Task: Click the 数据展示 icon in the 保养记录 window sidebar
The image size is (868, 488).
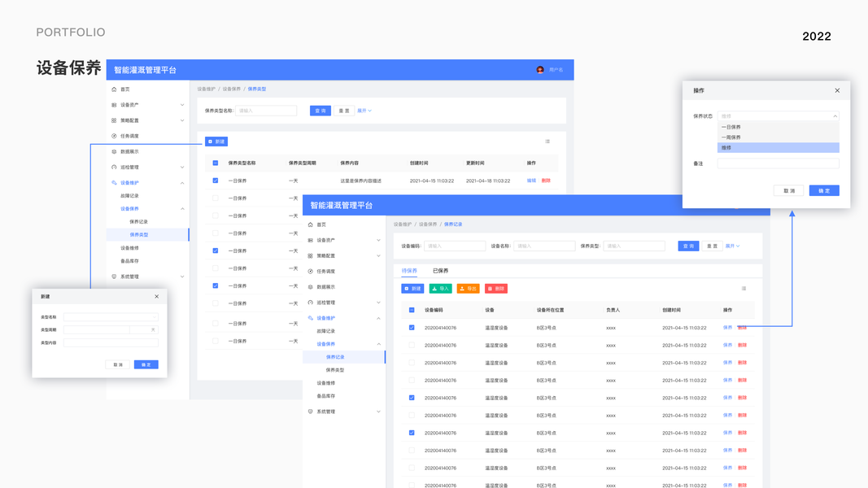Action: pyautogui.click(x=311, y=286)
